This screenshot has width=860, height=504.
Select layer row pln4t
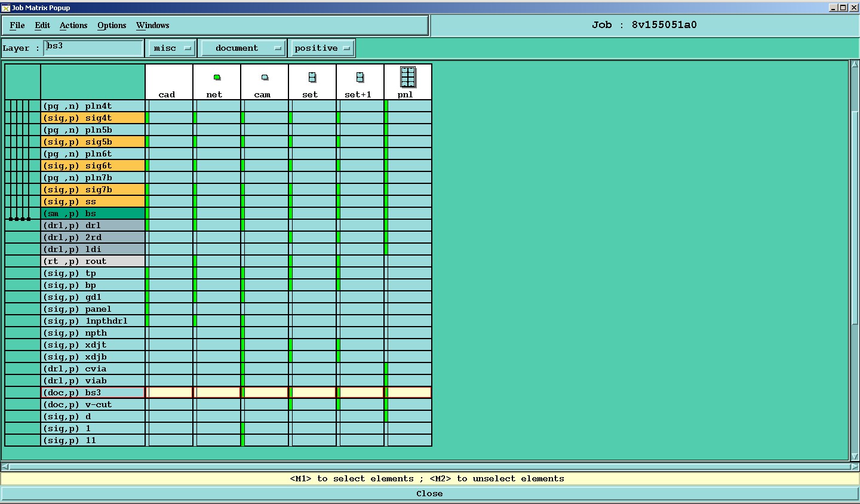[x=93, y=106]
